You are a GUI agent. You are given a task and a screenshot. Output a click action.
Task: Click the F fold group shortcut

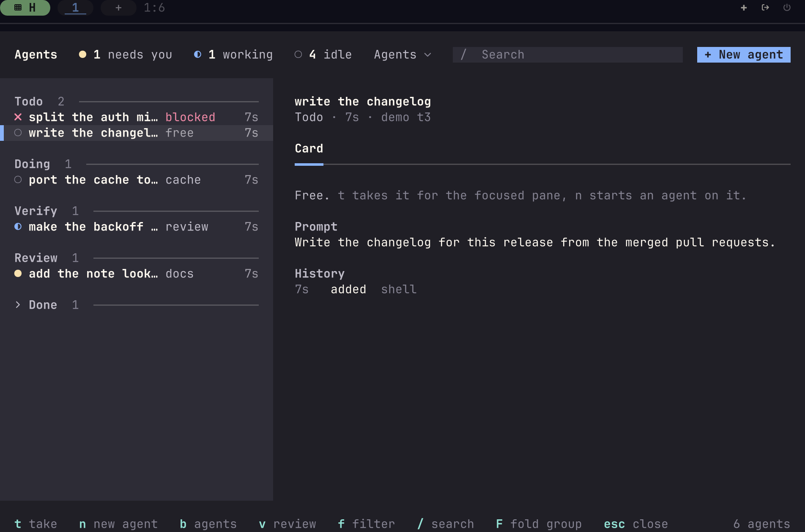click(x=539, y=524)
